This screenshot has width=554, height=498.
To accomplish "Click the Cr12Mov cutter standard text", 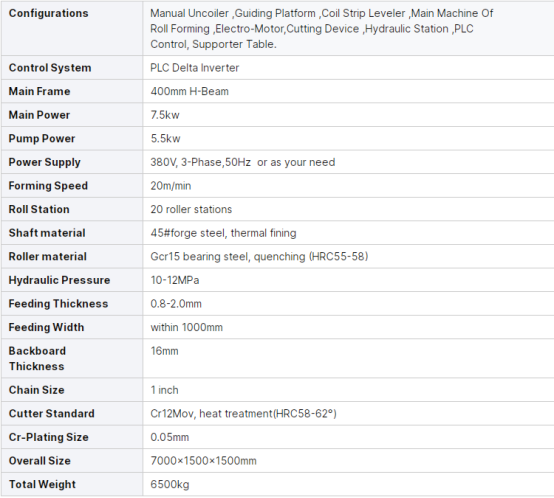I will 243,414.
